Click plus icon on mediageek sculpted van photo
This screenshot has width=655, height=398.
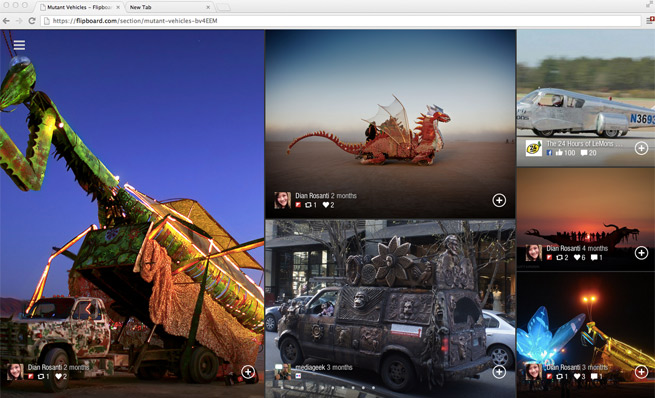pos(499,372)
